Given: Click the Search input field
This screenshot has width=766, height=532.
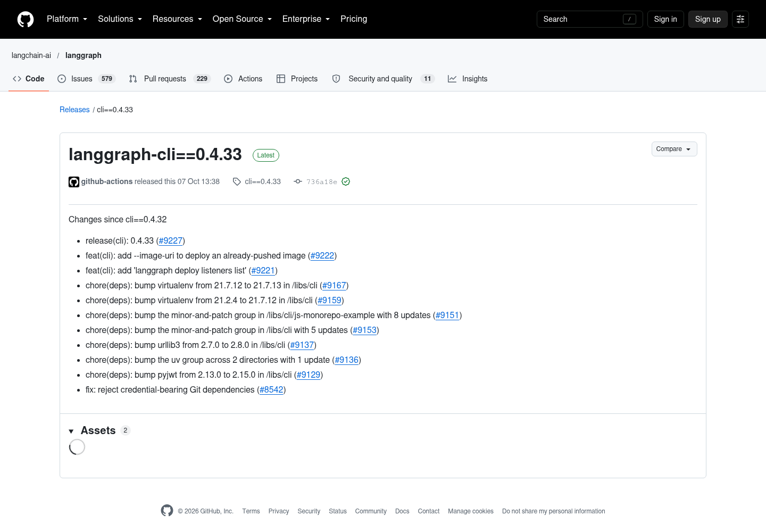Looking at the screenshot, I should click(590, 19).
